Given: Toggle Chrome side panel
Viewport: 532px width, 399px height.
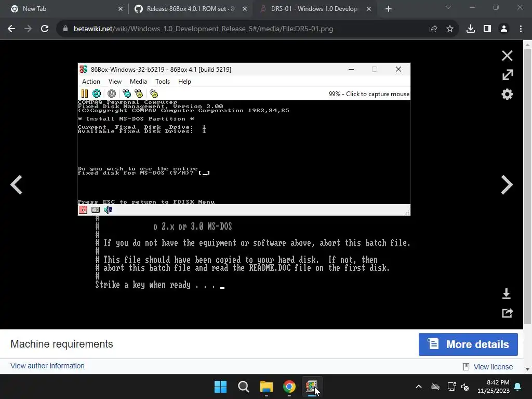Looking at the screenshot, I should pos(487,29).
